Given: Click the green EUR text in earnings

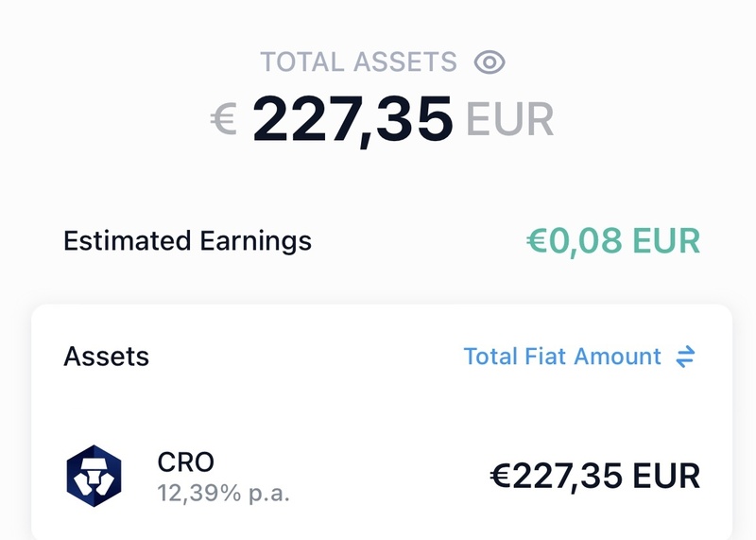Looking at the screenshot, I should click(x=666, y=240).
